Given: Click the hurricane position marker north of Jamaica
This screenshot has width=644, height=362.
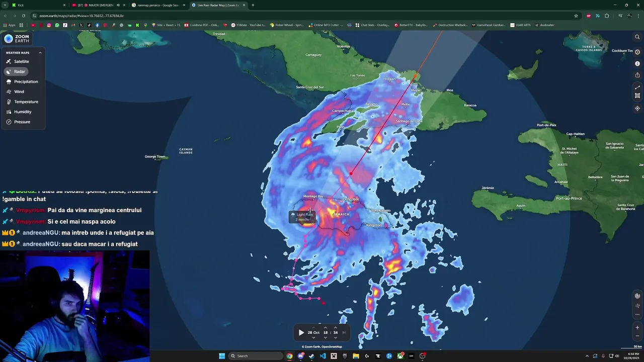Looking at the screenshot, I should click(x=351, y=173).
